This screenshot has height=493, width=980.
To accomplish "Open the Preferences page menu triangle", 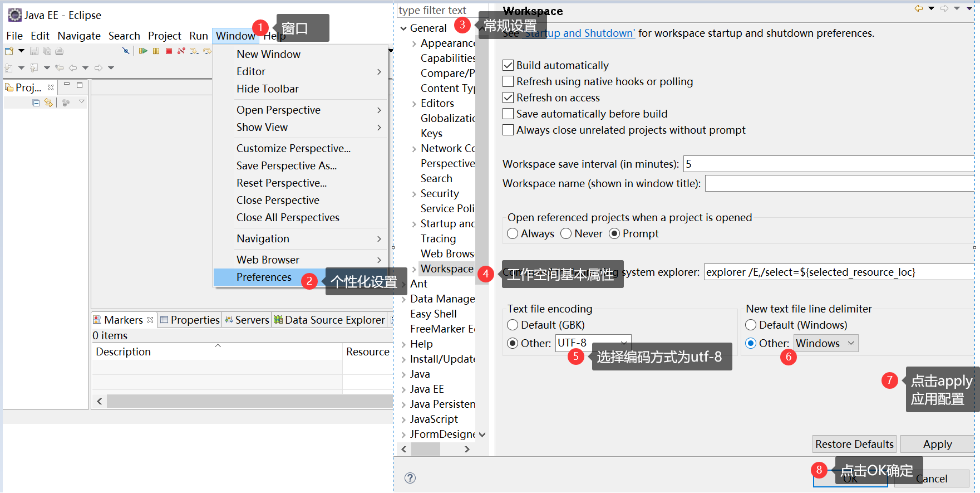I will (969, 8).
